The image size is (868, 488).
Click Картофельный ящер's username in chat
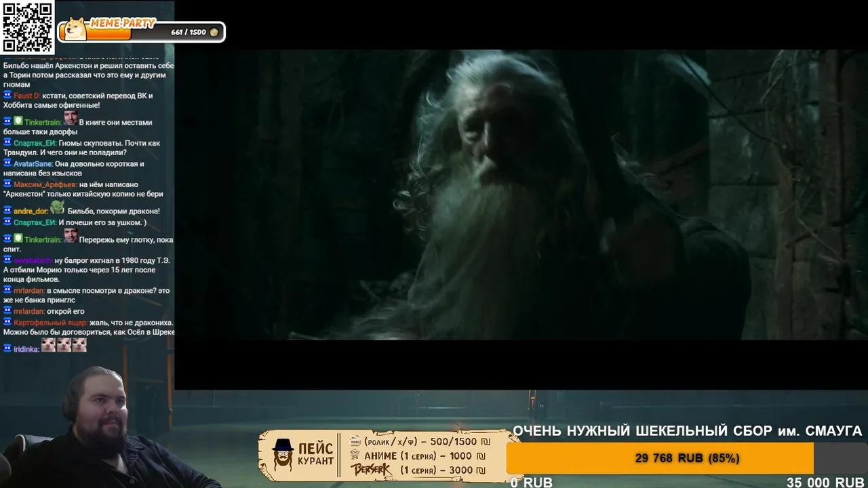coord(50,323)
